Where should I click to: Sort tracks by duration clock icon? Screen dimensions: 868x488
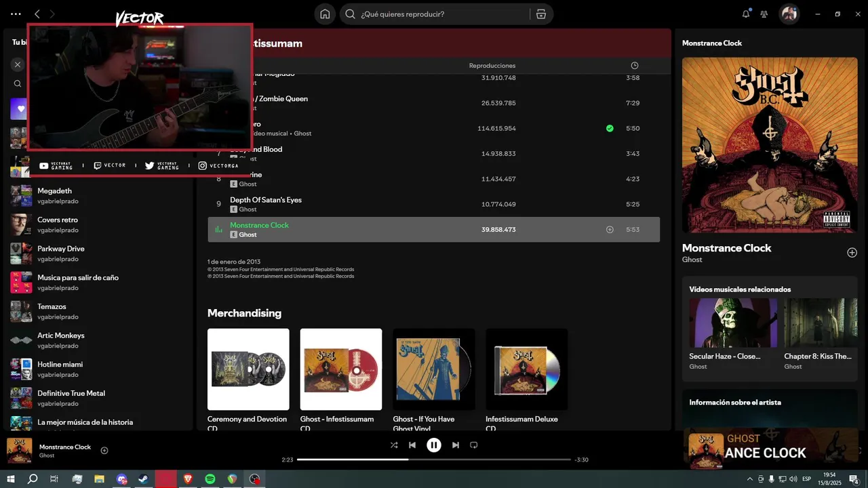click(x=635, y=66)
